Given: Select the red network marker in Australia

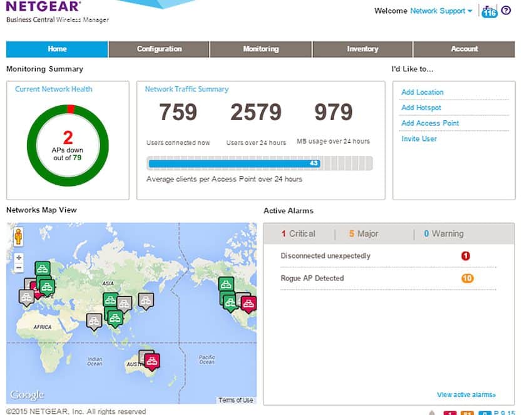Looking at the screenshot, I should (152, 362).
